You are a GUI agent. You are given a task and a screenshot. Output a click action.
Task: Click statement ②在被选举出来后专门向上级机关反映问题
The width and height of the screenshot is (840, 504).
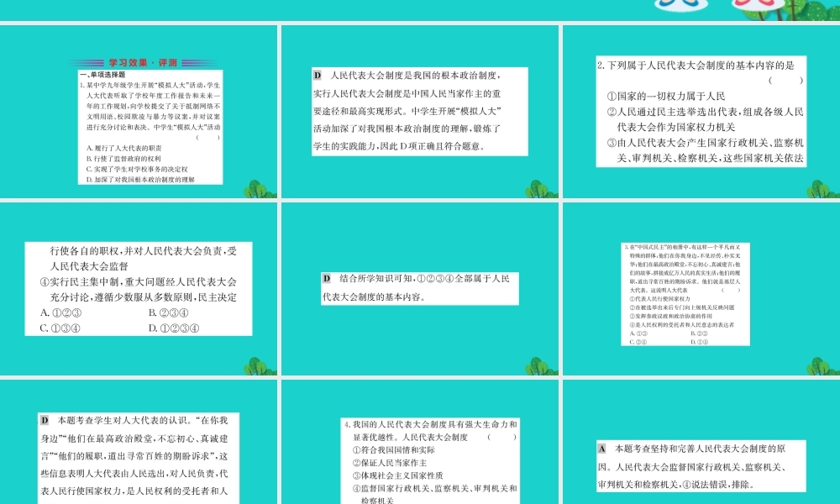[682, 307]
